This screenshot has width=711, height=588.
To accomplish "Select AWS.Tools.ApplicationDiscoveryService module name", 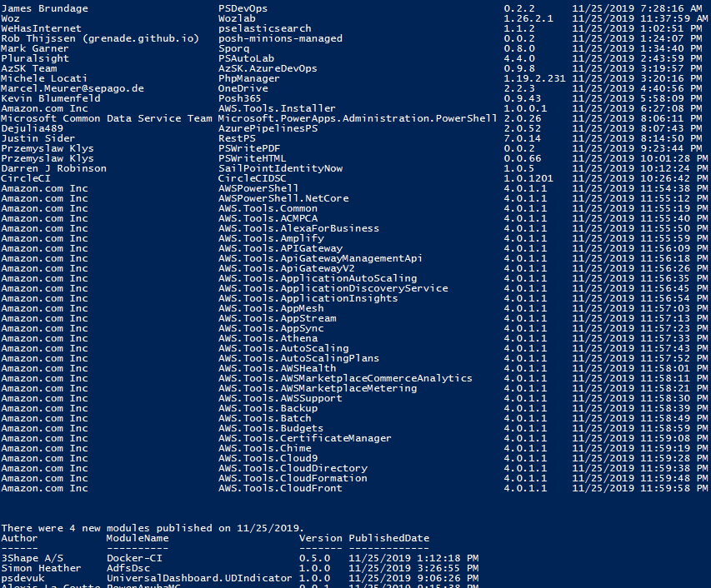I will 333,288.
